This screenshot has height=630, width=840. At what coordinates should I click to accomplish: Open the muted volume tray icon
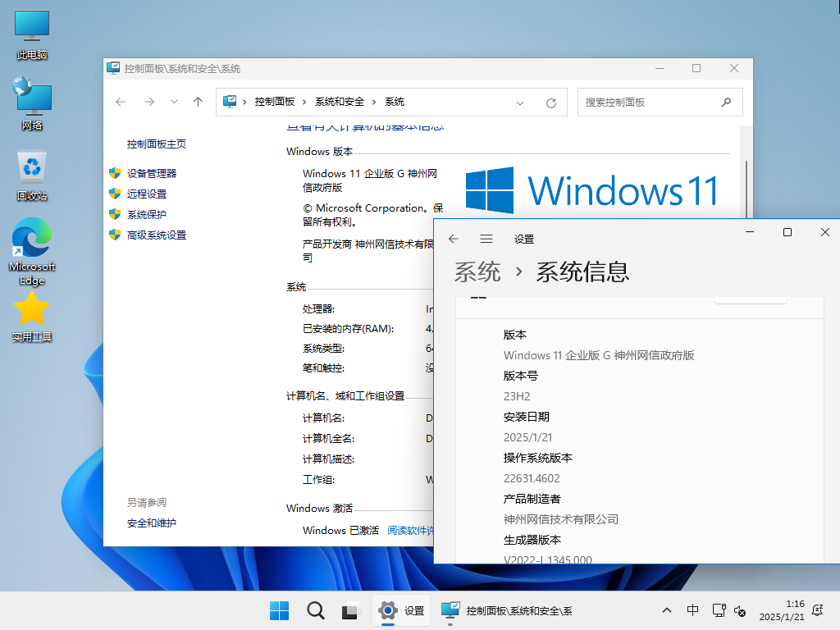(740, 610)
